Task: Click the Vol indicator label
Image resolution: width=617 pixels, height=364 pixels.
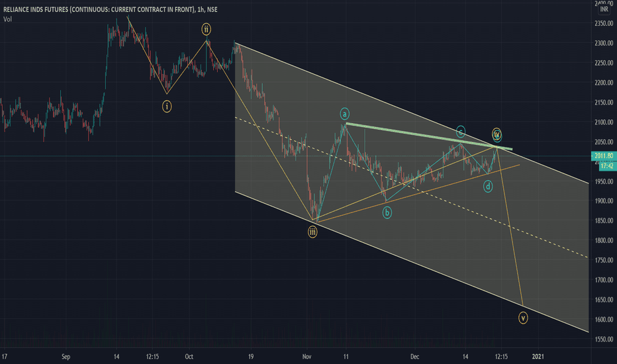Action: pos(7,19)
